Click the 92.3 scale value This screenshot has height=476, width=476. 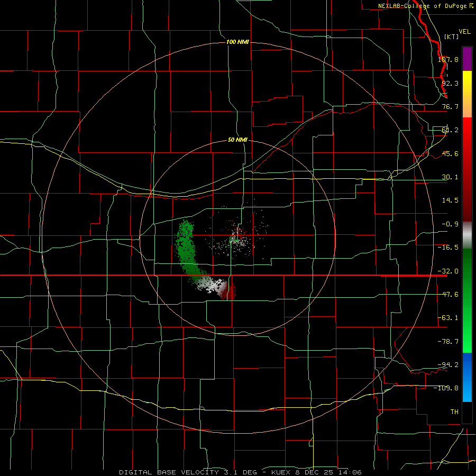click(x=450, y=83)
